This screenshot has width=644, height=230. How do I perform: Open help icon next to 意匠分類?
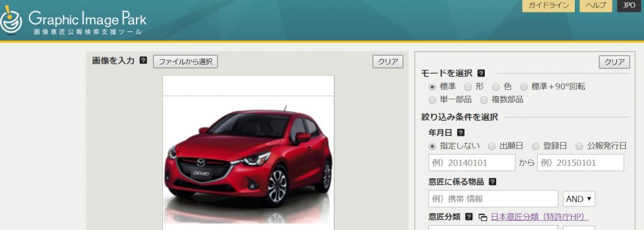click(x=469, y=217)
